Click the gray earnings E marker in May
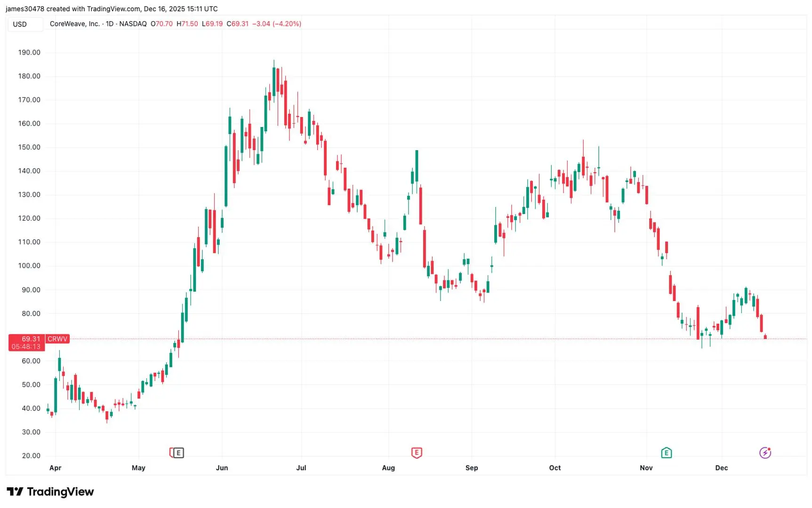The height and width of the screenshot is (508, 812). pos(178,452)
